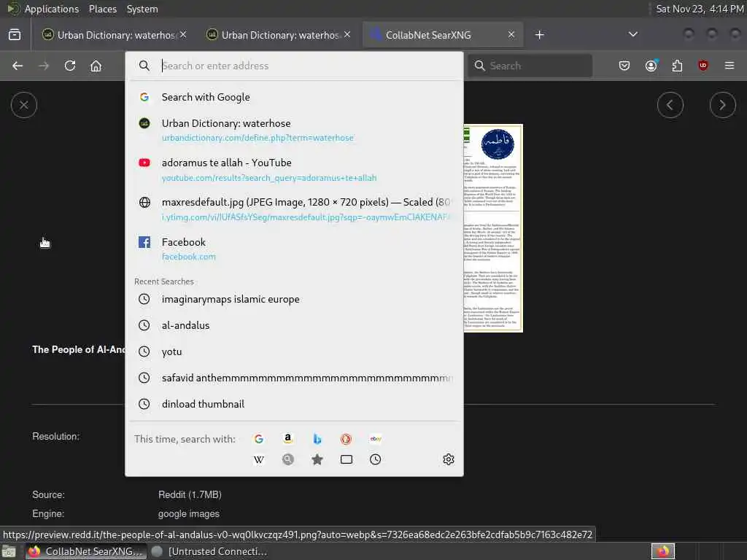Show next image result arrow
This screenshot has height=560, width=747.
point(723,105)
